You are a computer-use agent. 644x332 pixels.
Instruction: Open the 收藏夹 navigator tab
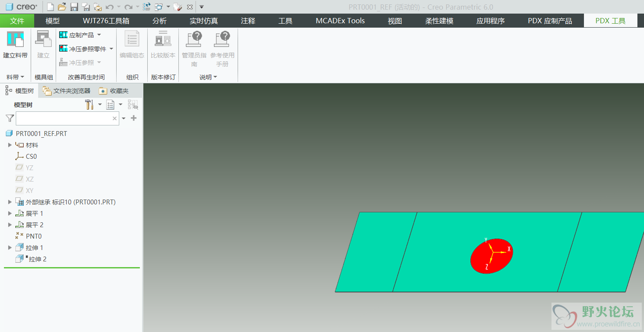click(114, 91)
